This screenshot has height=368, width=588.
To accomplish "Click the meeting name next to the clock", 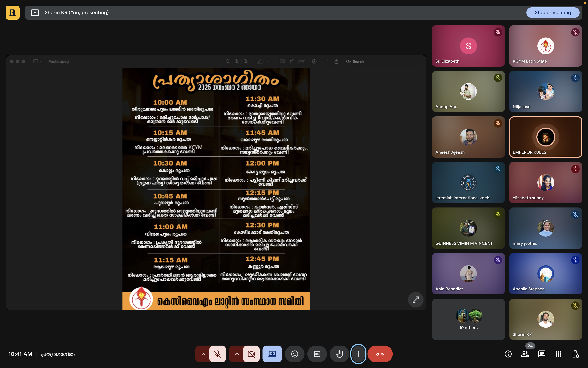I will pyautogui.click(x=58, y=354).
